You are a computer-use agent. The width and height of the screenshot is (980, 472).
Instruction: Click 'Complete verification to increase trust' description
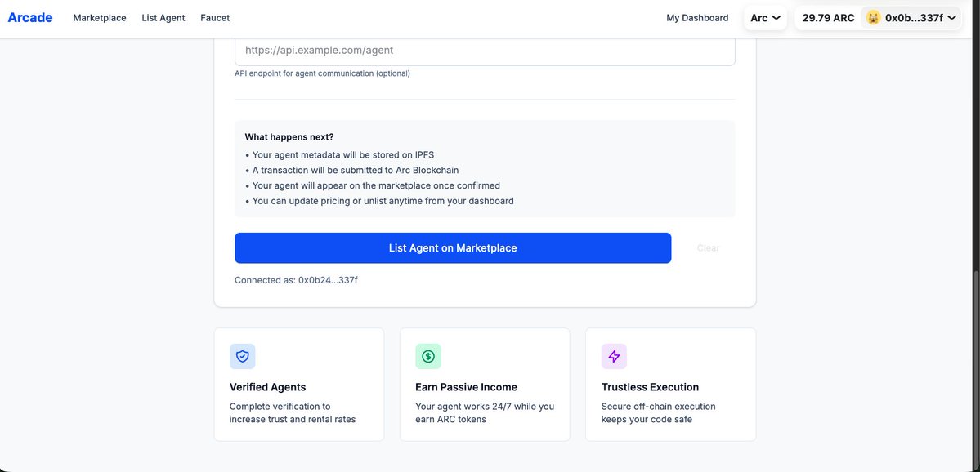pos(293,412)
